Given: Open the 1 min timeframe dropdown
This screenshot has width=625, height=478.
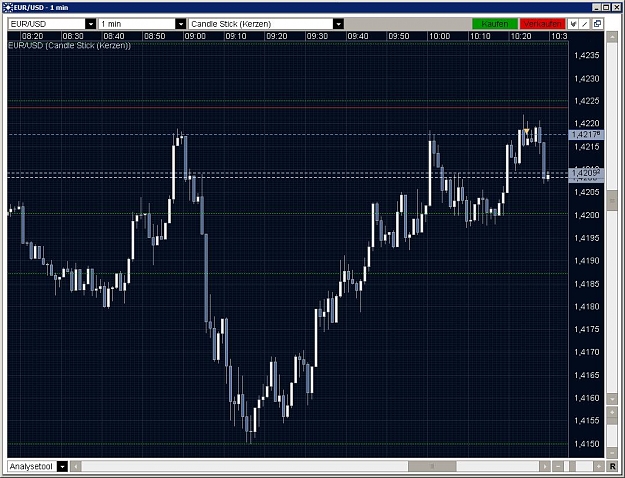Looking at the screenshot, I should pyautogui.click(x=181, y=24).
